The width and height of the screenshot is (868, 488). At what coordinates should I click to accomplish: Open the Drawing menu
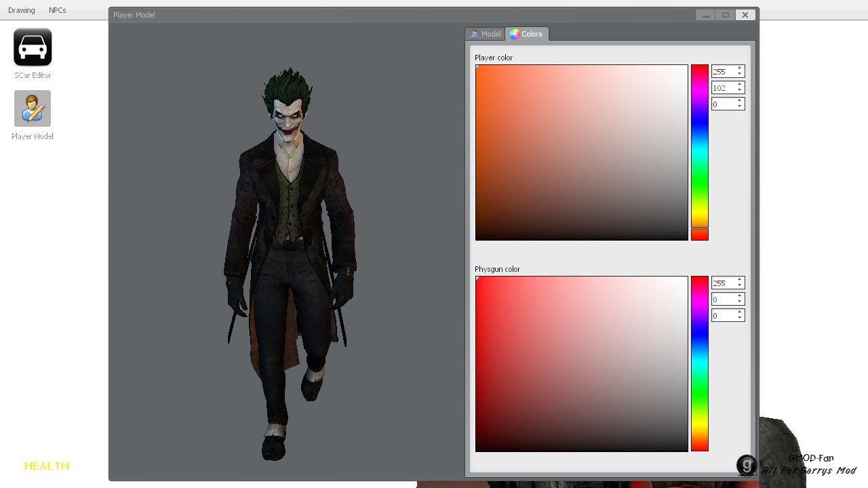coord(22,10)
